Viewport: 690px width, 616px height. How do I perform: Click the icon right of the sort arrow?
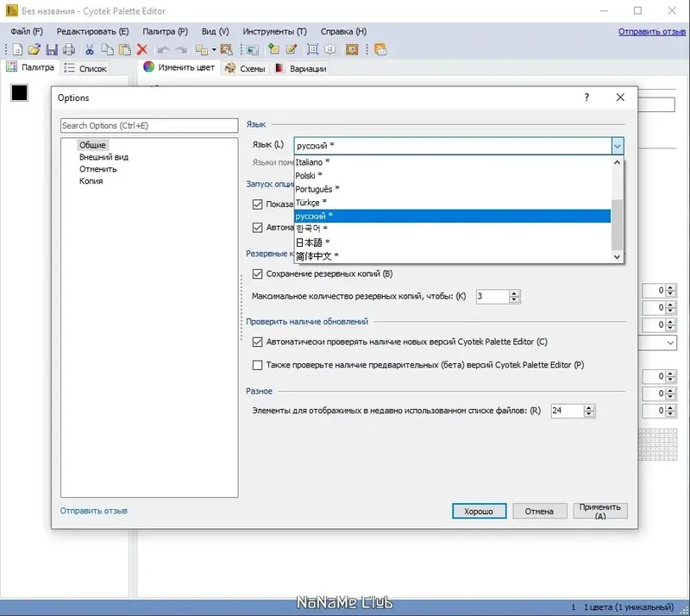[227, 50]
